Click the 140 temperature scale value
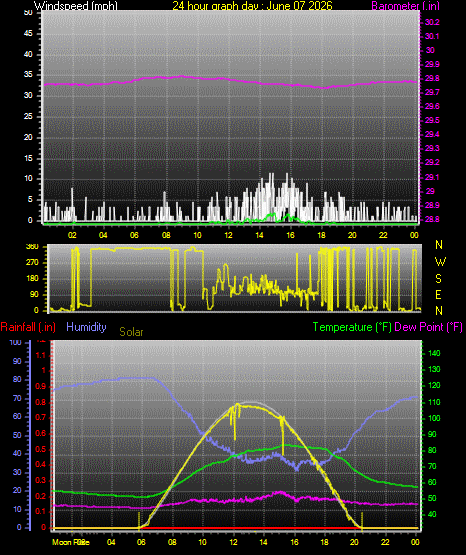The width and height of the screenshot is (466, 555). [434, 353]
